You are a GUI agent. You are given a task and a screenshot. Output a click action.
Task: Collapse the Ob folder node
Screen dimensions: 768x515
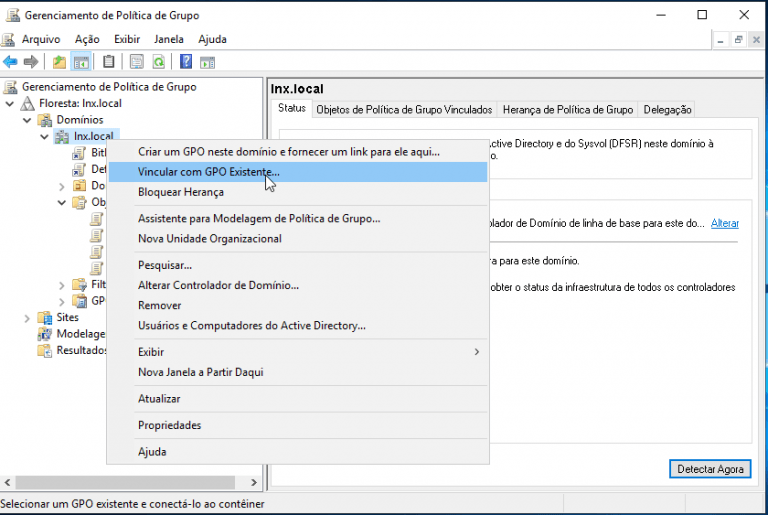(62, 202)
